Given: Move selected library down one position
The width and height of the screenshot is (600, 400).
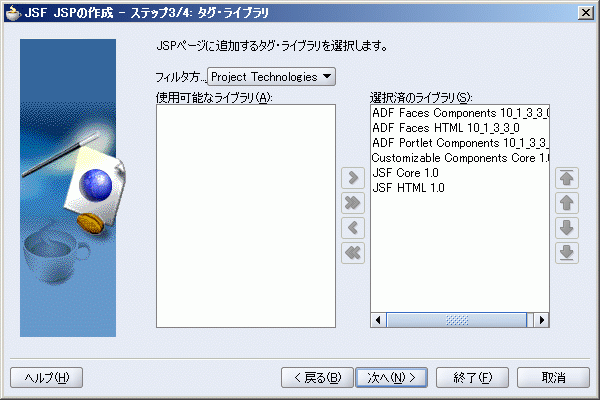Looking at the screenshot, I should click(567, 228).
